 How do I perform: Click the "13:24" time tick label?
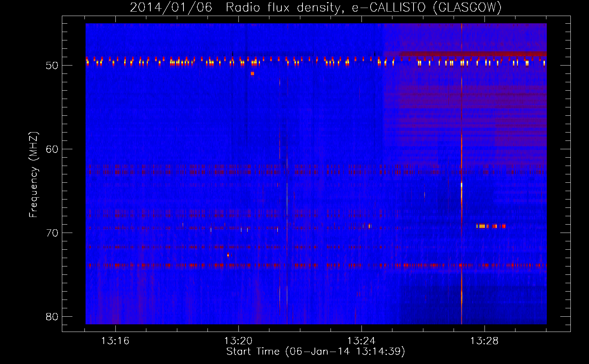click(361, 341)
